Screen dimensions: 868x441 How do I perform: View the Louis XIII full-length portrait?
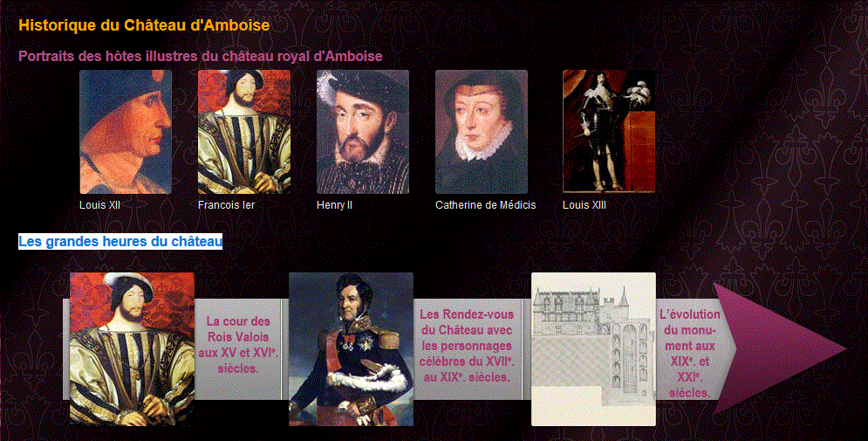pos(609,131)
